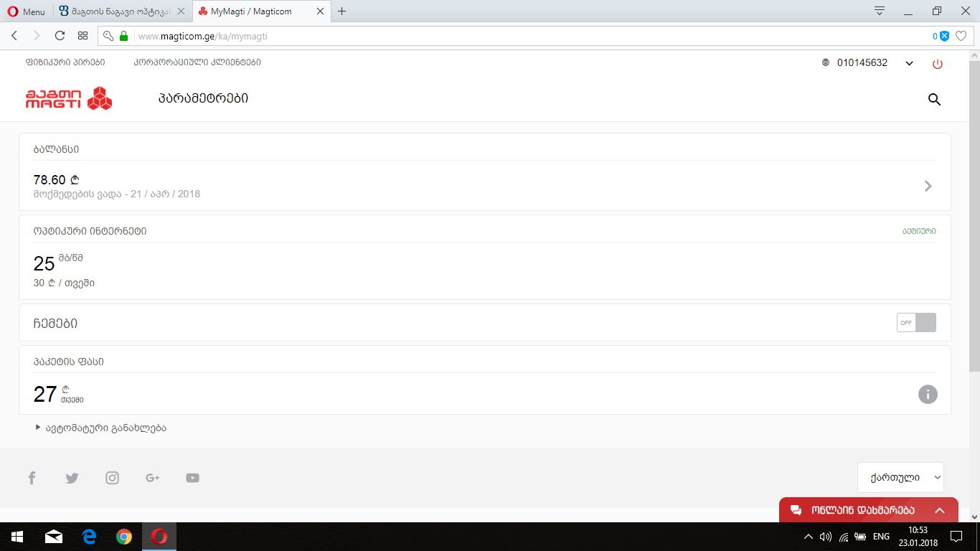Open the ad blocker shield icon
Screen dimensions: 980x551
tap(944, 36)
